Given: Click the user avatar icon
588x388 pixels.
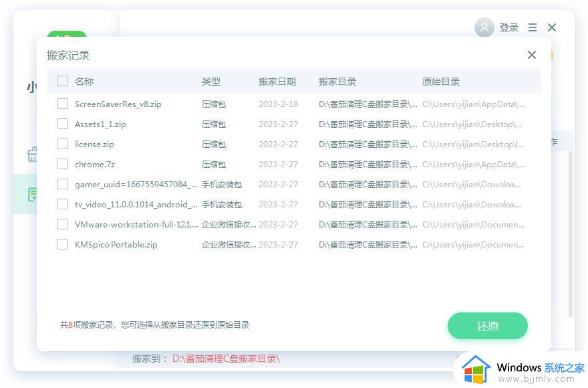Looking at the screenshot, I should [x=484, y=27].
